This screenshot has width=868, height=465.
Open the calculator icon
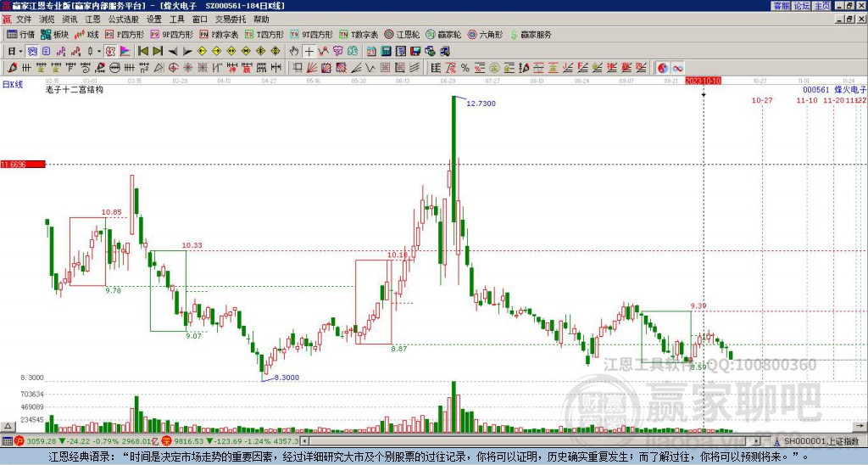point(386,52)
